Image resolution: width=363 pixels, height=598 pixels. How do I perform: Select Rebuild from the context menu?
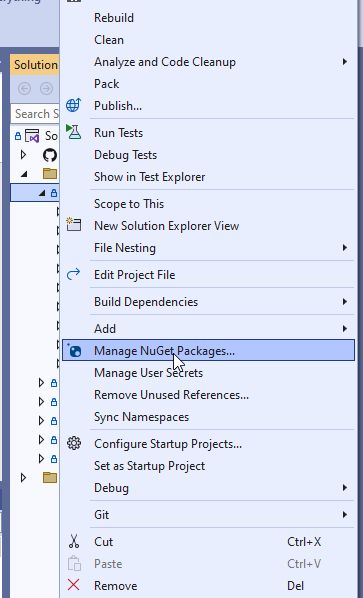(114, 18)
